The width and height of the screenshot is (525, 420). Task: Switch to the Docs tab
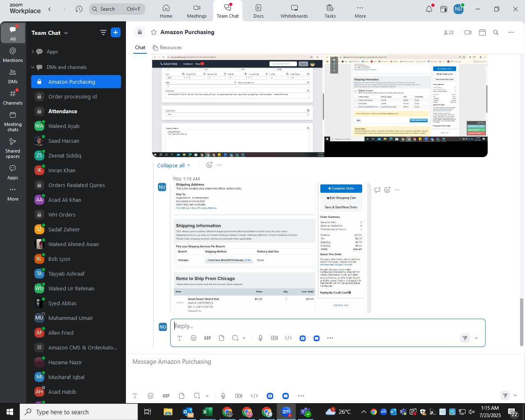pos(258,11)
